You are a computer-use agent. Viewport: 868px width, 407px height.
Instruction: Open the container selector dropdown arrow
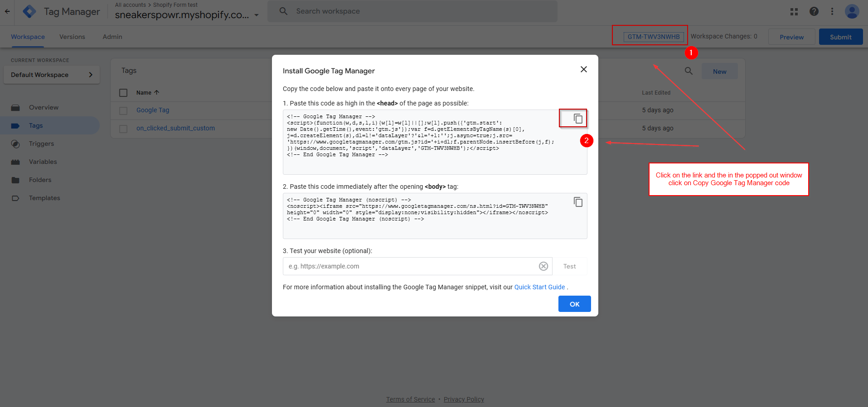pos(257,15)
